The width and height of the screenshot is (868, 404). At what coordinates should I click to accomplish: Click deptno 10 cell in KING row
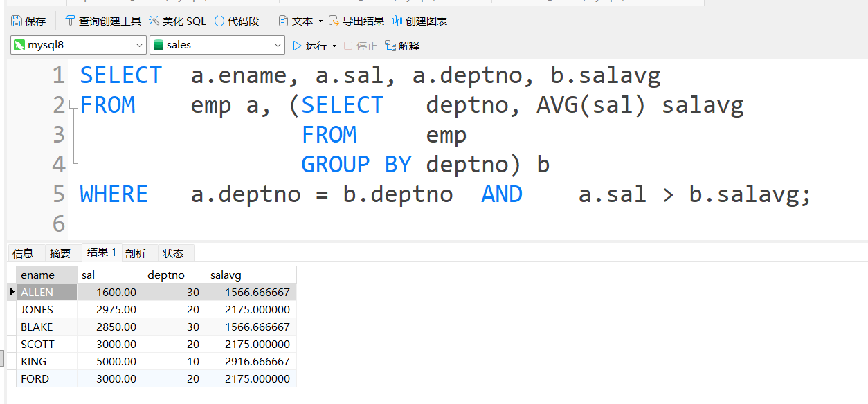pyautogui.click(x=174, y=361)
